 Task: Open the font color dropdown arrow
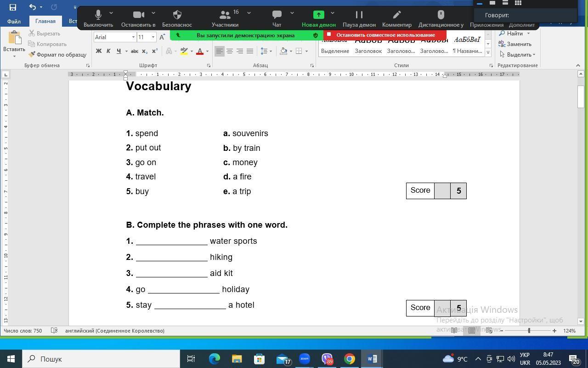(x=207, y=51)
